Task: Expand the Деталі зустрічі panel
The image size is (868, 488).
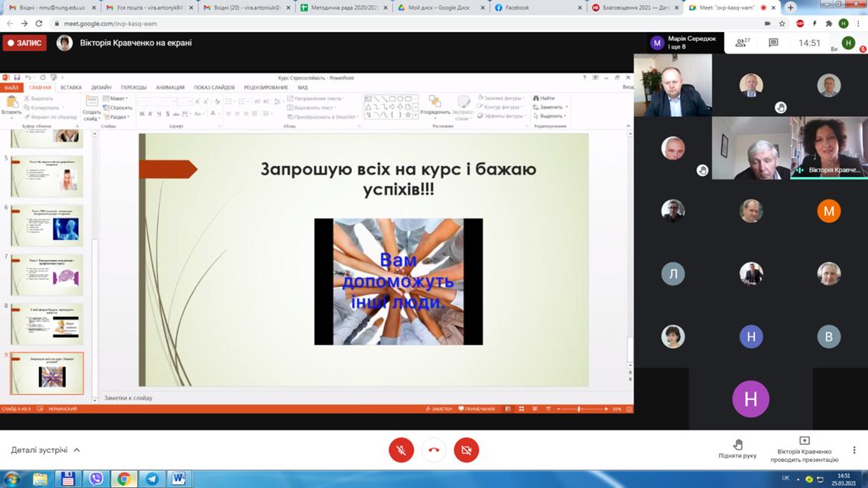Action: click(x=45, y=450)
